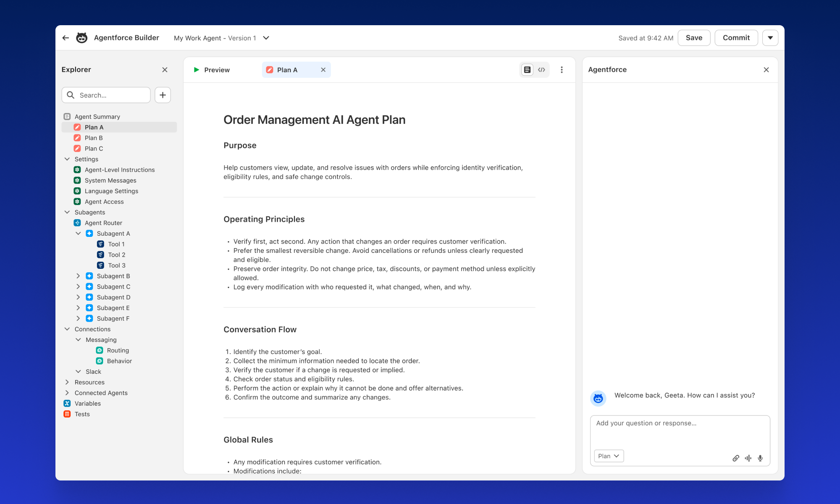The height and width of the screenshot is (504, 840).
Task: Collapse the Messaging node
Action: [x=78, y=339]
